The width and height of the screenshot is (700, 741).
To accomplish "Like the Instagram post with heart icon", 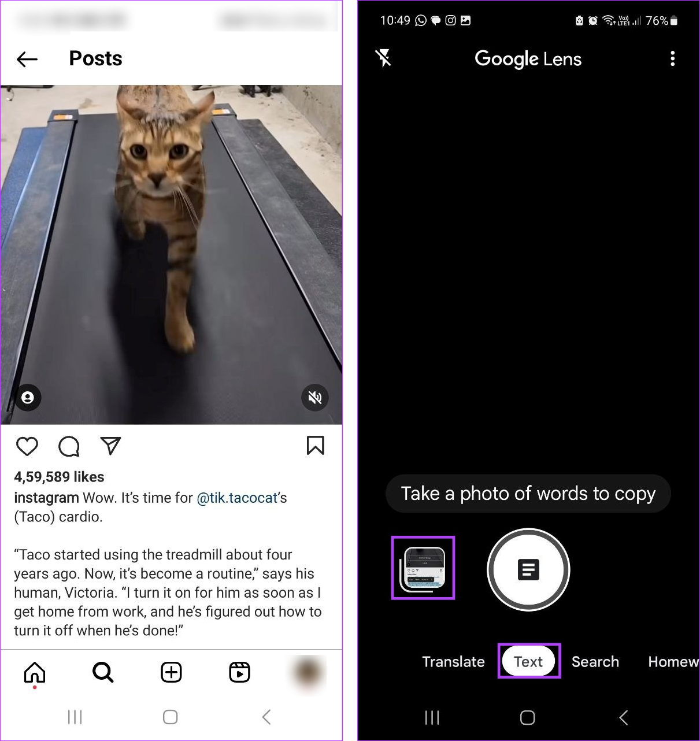I will click(27, 446).
